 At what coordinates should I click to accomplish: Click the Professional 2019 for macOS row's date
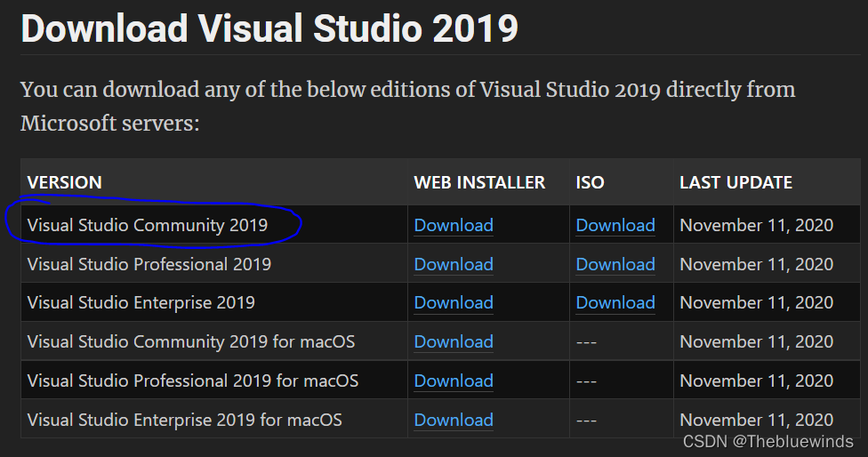pos(756,381)
